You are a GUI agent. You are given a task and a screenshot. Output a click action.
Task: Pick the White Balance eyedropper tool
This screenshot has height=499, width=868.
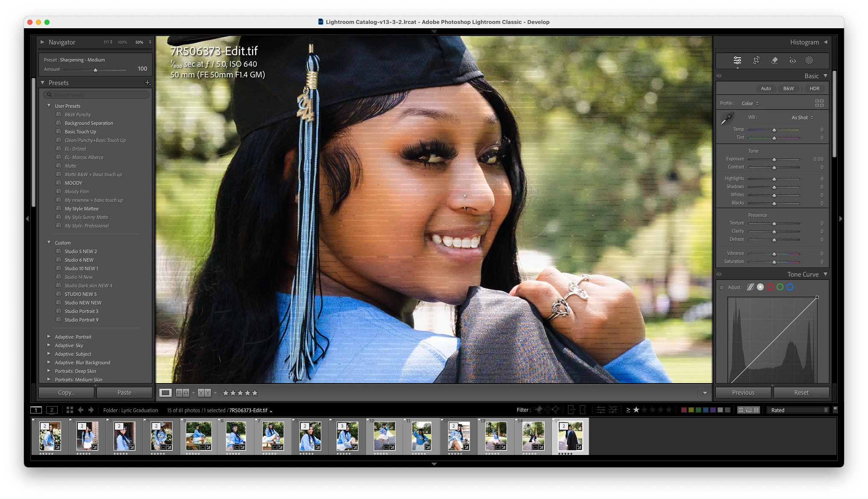[727, 118]
